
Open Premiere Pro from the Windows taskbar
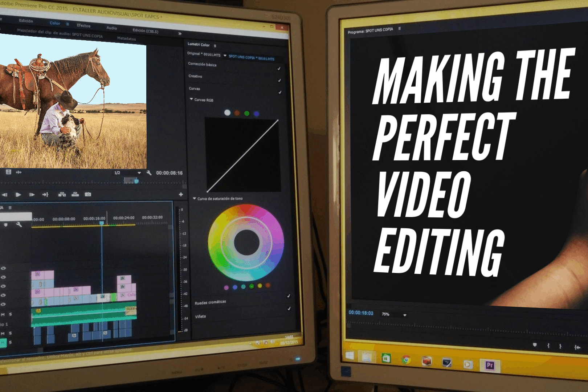click(x=490, y=365)
